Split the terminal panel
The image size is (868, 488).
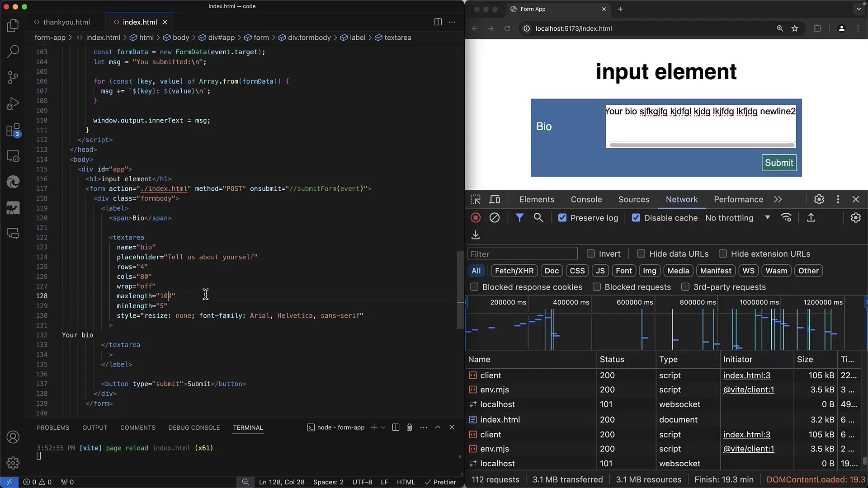click(x=396, y=427)
